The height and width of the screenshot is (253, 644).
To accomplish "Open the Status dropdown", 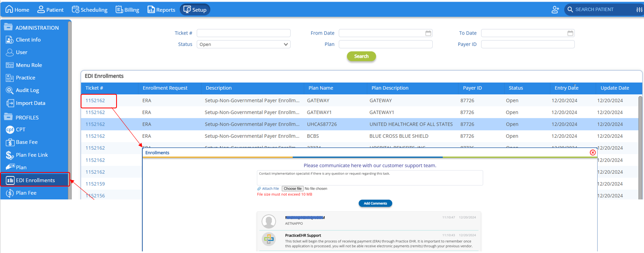I will [244, 44].
